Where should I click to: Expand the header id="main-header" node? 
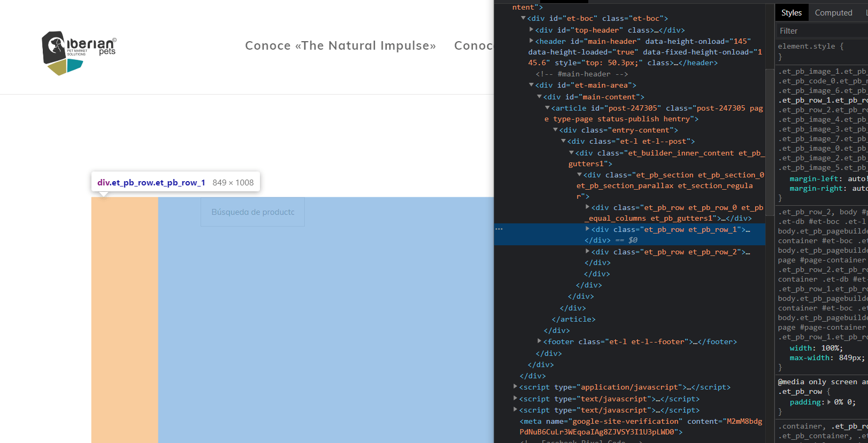tap(531, 41)
